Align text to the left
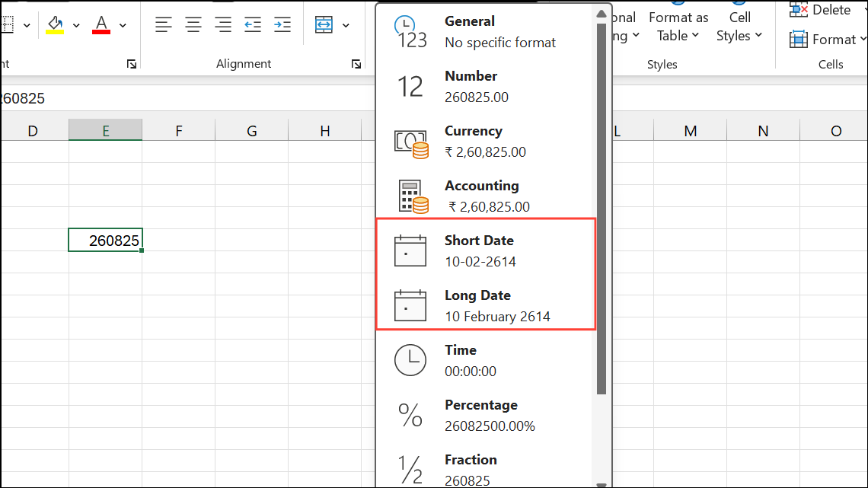Image resolution: width=868 pixels, height=488 pixels. 164,24
